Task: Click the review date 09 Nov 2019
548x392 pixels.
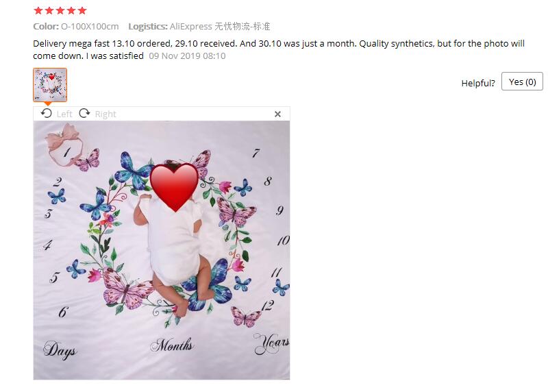Action: [x=187, y=56]
